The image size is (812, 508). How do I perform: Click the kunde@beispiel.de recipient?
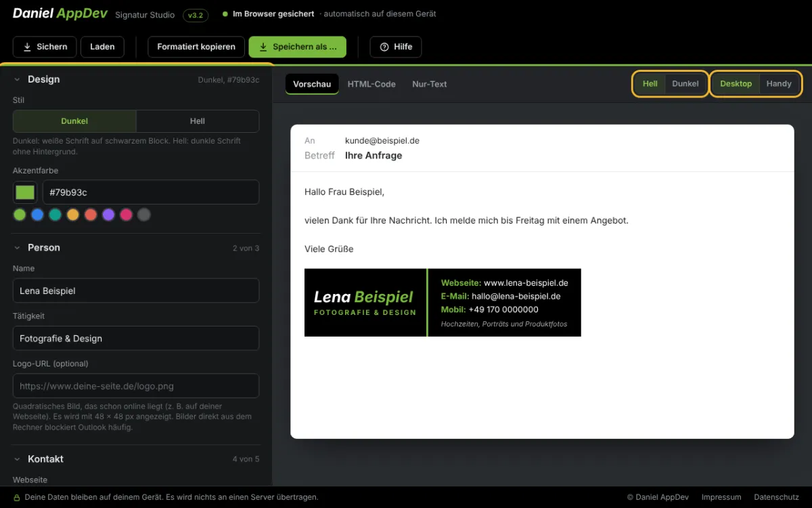tap(382, 141)
